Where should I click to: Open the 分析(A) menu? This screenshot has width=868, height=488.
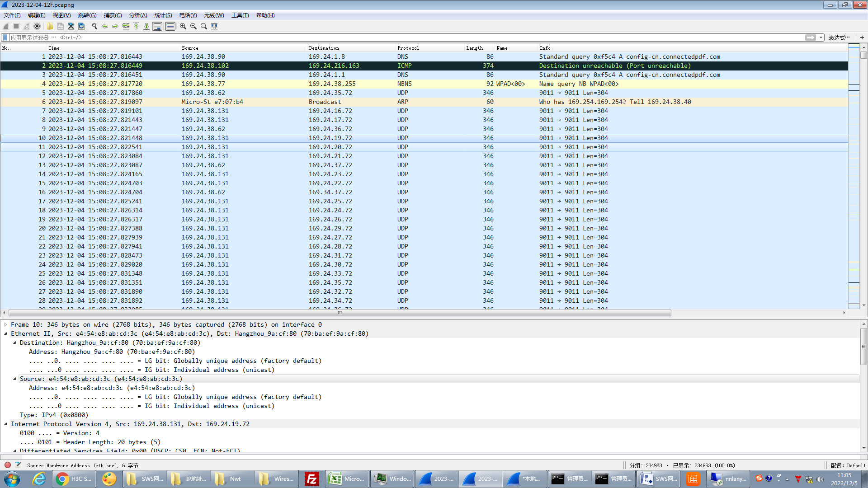click(138, 15)
